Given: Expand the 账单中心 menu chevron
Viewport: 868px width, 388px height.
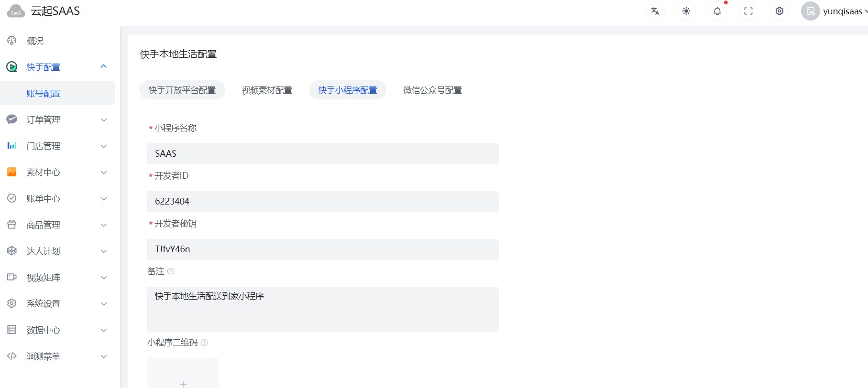Looking at the screenshot, I should pyautogui.click(x=104, y=199).
